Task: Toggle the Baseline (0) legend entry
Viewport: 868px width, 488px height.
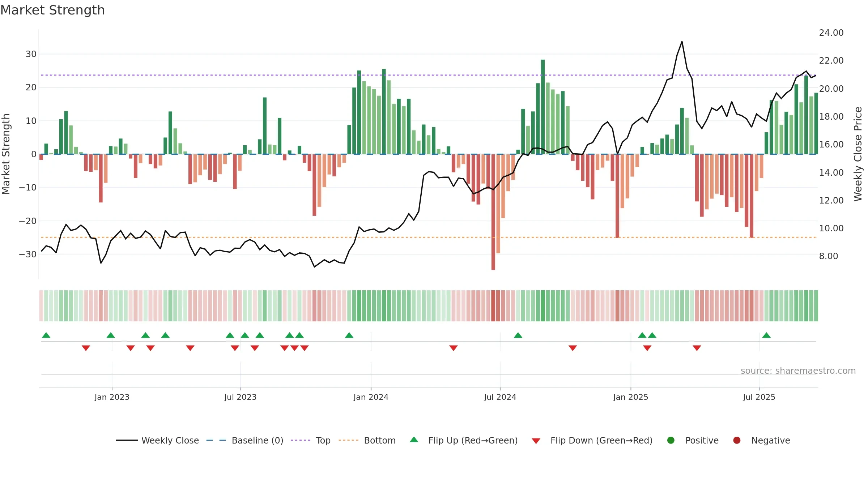Action: coord(244,440)
